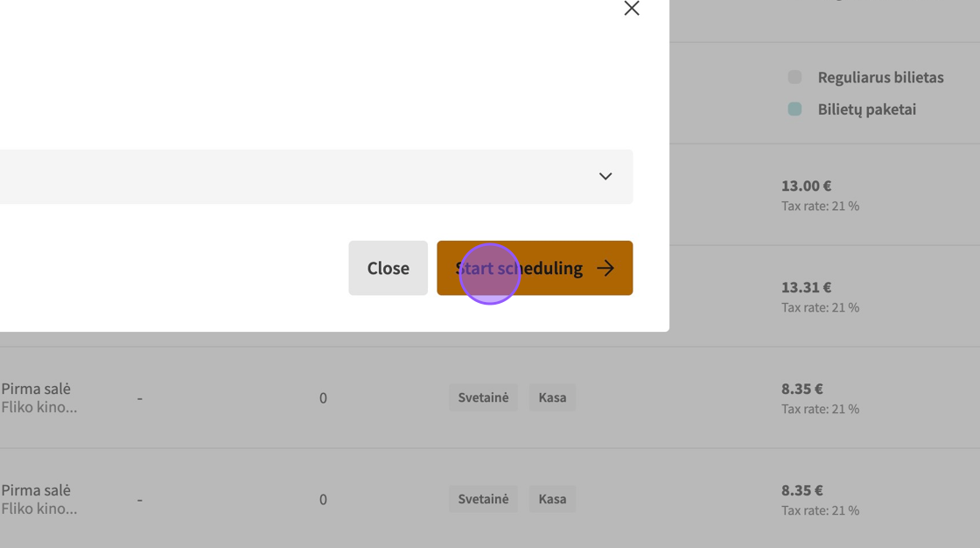Click the Tax rate text under 13.00 €

point(820,206)
